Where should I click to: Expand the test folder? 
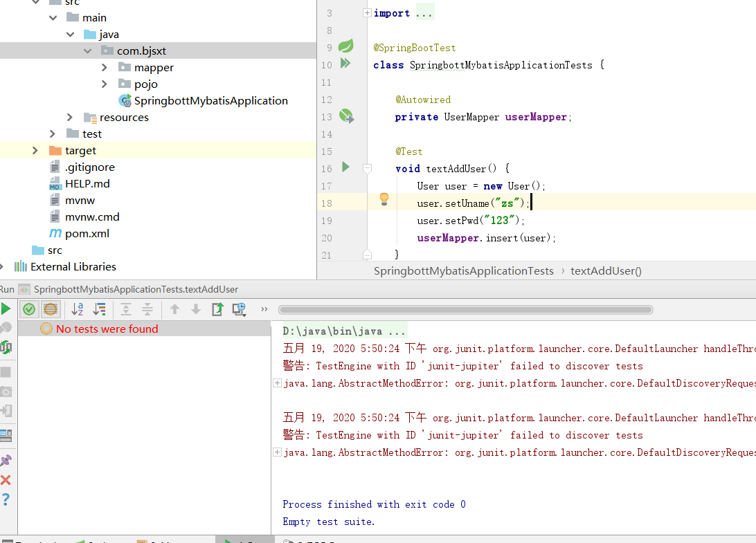[x=53, y=134]
